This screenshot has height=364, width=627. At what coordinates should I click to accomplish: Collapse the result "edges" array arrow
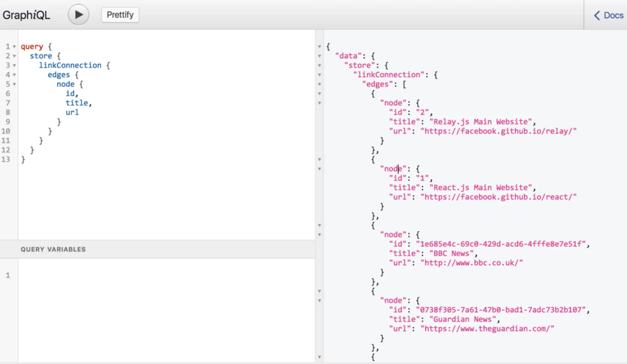pos(319,84)
